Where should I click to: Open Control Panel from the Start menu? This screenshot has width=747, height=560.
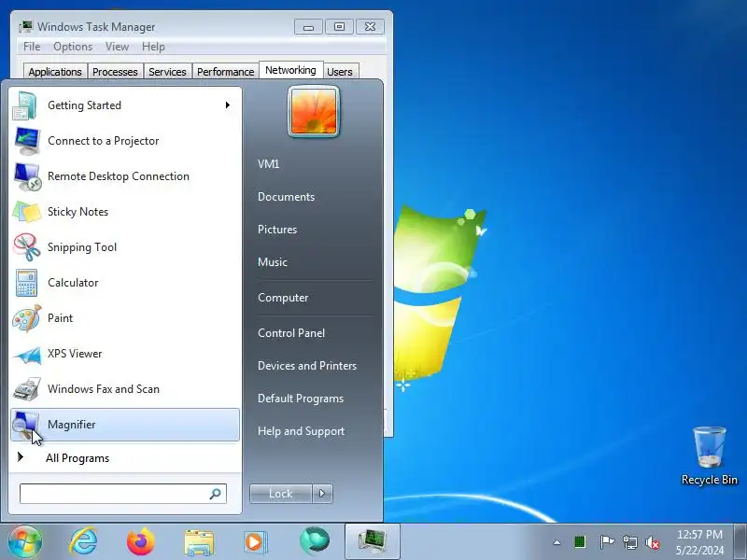pyautogui.click(x=291, y=333)
